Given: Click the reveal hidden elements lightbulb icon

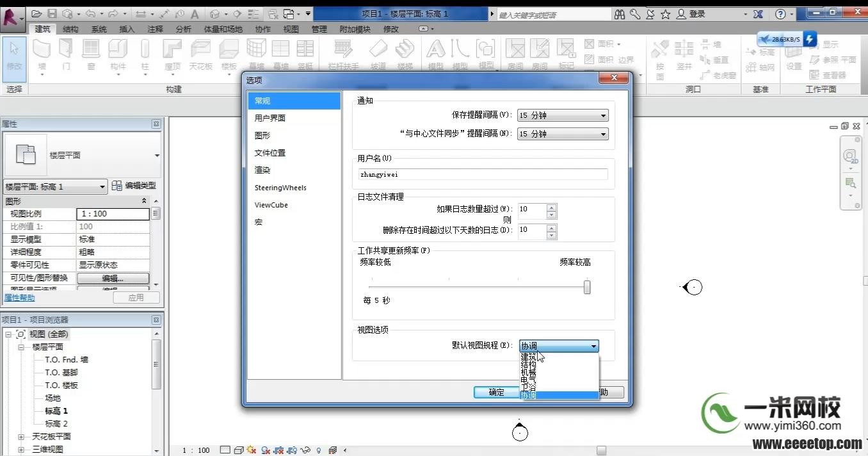Looking at the screenshot, I should point(319,450).
